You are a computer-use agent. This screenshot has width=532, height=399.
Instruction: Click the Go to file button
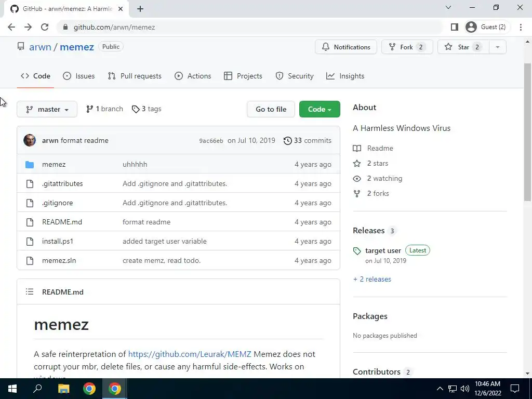[x=271, y=109]
